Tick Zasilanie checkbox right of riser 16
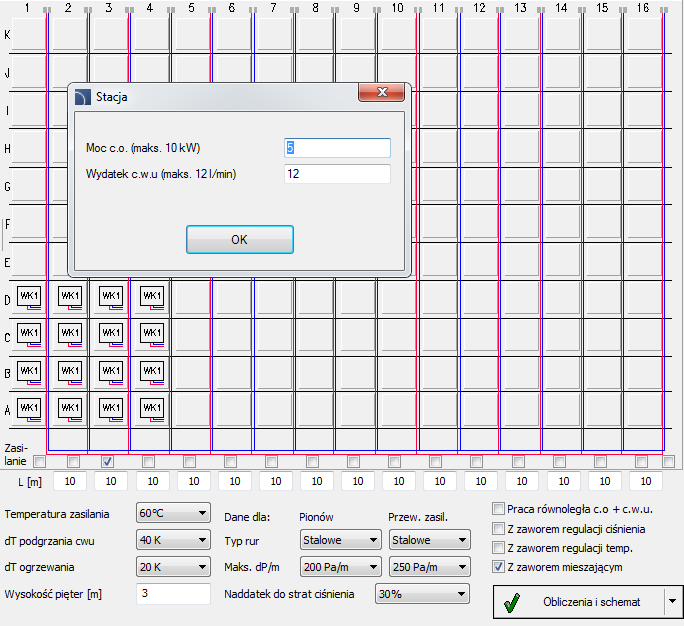Image resolution: width=684 pixels, height=626 pixels. 668,461
